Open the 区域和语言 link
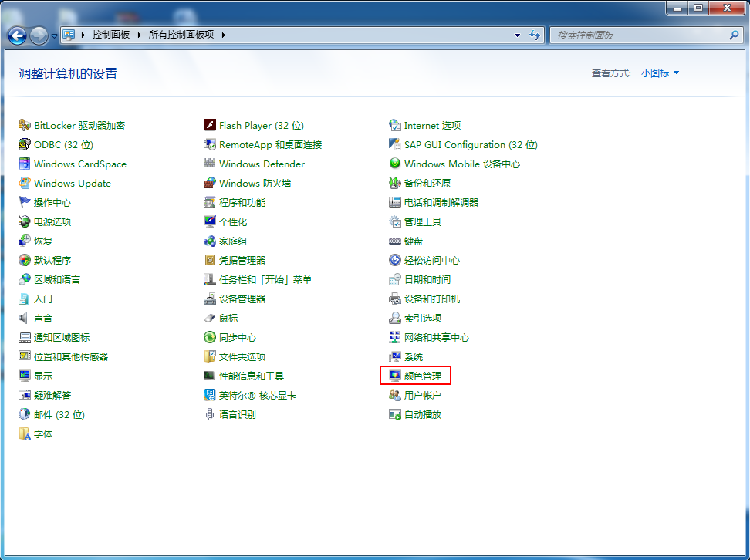Image resolution: width=750 pixels, height=560 pixels. 57,280
